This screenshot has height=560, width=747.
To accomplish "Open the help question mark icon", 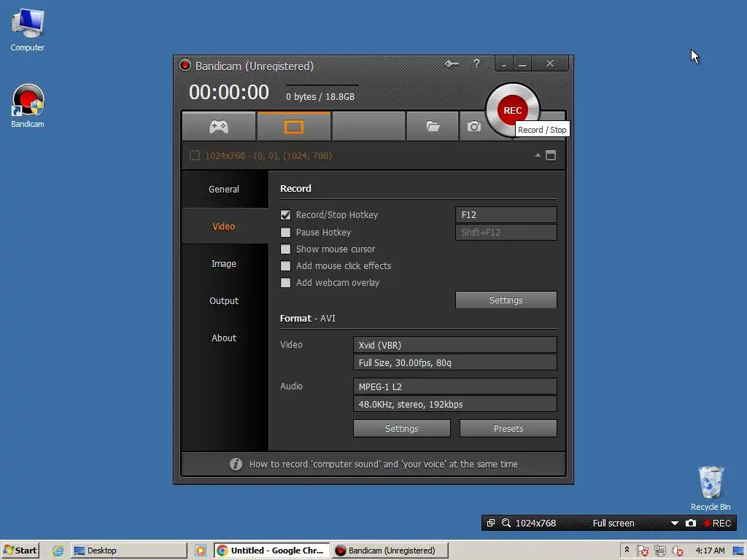I will pyautogui.click(x=476, y=63).
